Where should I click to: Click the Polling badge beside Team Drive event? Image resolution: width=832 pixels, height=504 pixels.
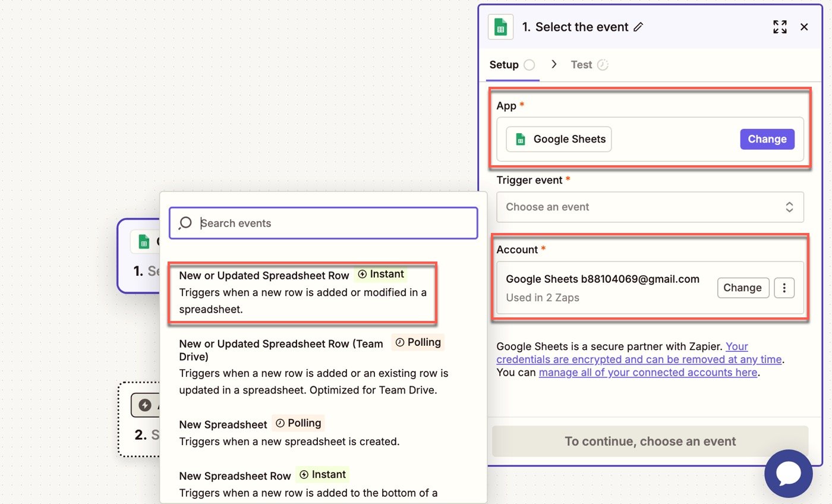(x=418, y=342)
